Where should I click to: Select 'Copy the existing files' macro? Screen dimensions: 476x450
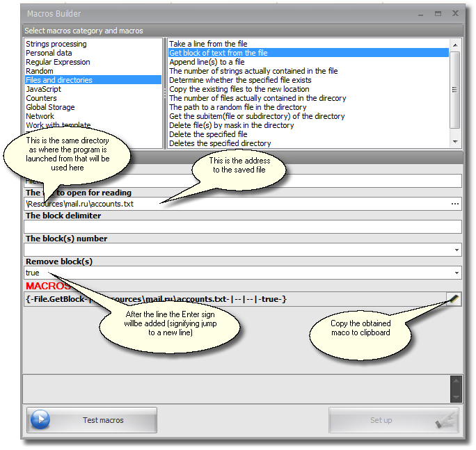coord(239,89)
